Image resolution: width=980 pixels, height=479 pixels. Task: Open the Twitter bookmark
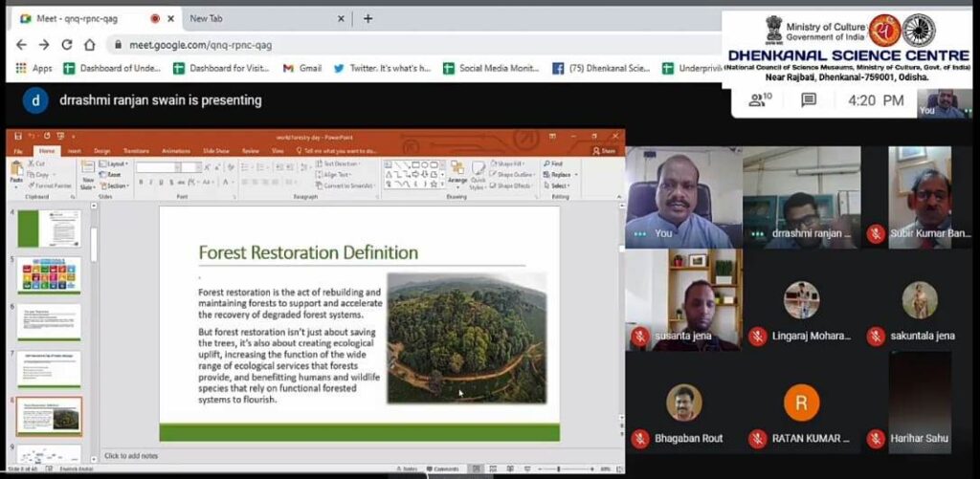[383, 68]
